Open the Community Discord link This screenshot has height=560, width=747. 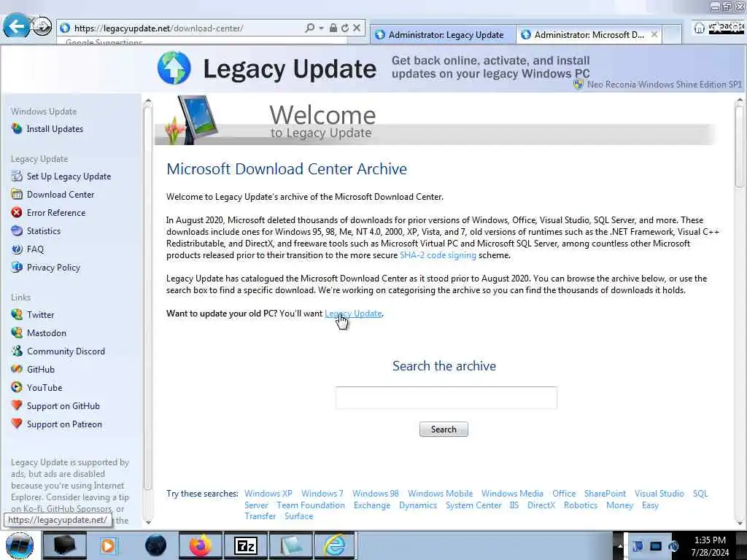[66, 351]
